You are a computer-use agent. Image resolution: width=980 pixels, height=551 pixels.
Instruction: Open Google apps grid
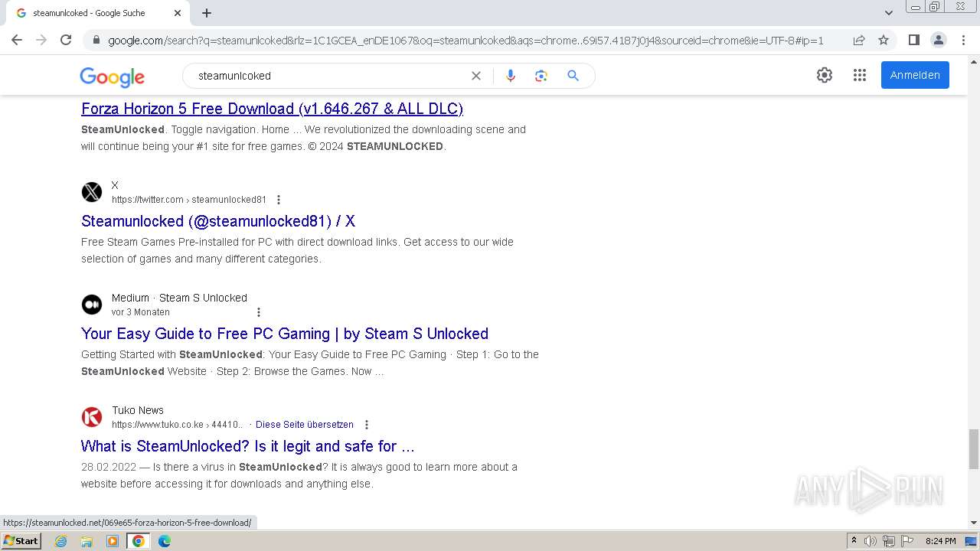point(860,75)
